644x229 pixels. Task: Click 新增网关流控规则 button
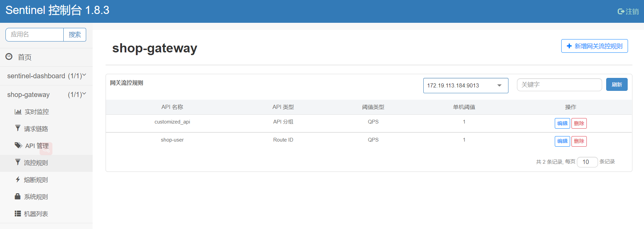tap(594, 46)
